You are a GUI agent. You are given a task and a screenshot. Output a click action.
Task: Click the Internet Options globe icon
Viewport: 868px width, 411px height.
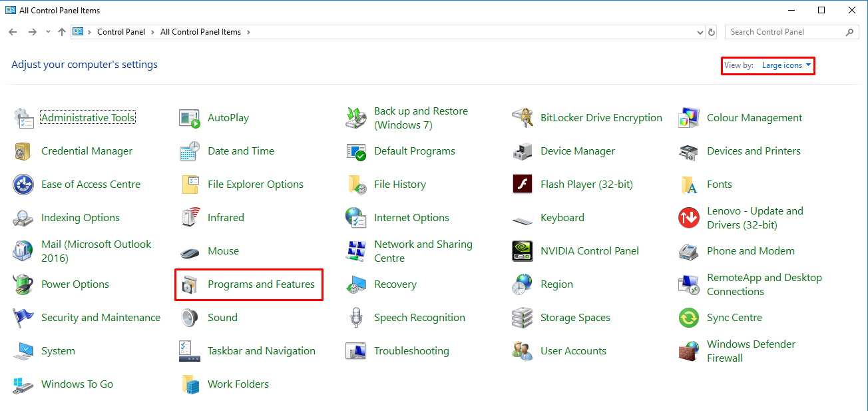(x=356, y=218)
